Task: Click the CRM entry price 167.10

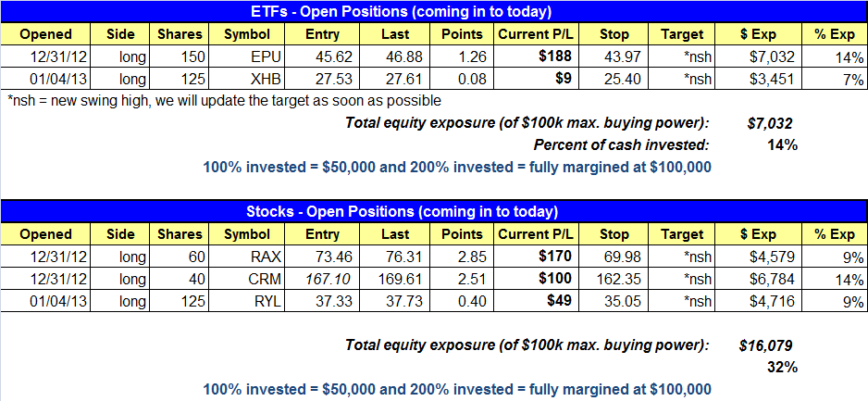Action: pyautogui.click(x=322, y=279)
